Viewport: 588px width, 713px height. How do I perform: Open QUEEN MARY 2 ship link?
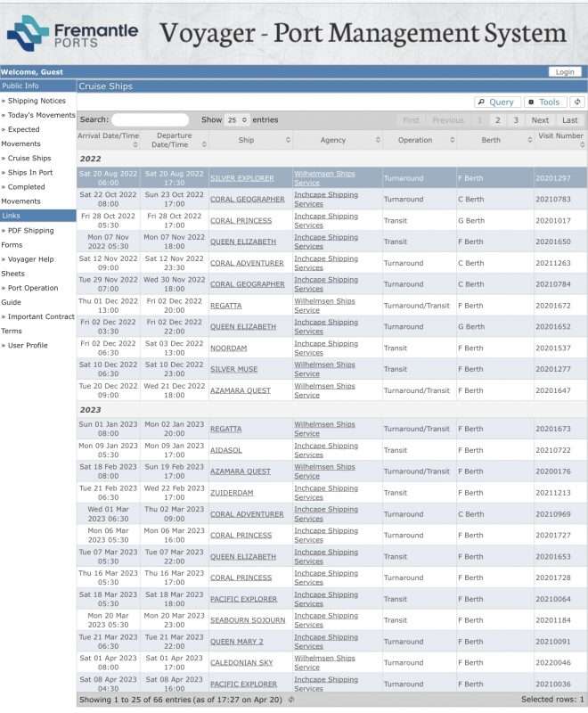coord(236,642)
